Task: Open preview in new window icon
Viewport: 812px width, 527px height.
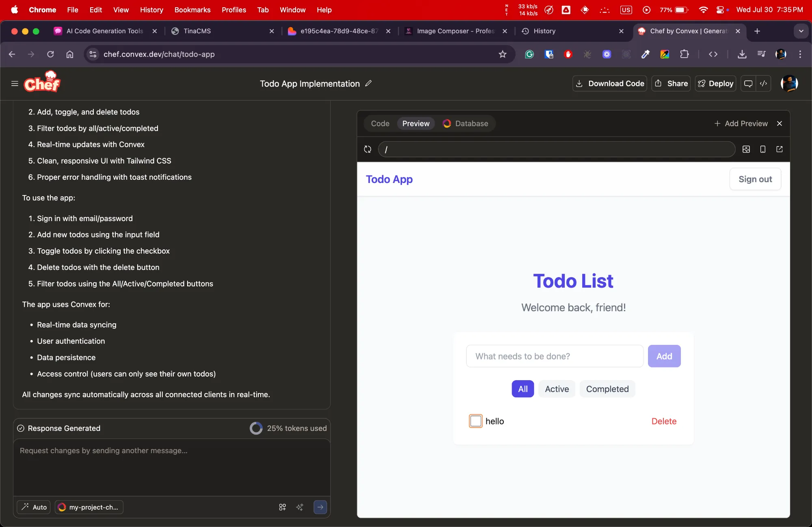Action: pyautogui.click(x=779, y=149)
